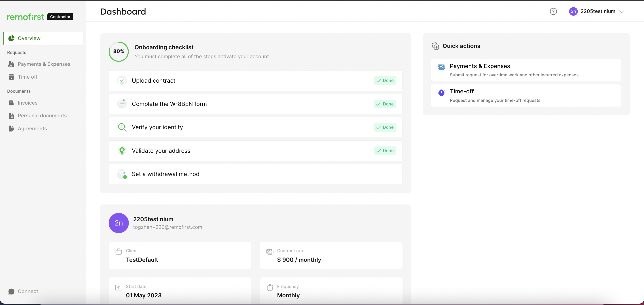Open Time-off quick action card
Viewport: 644px width, 305px height.
[526, 95]
